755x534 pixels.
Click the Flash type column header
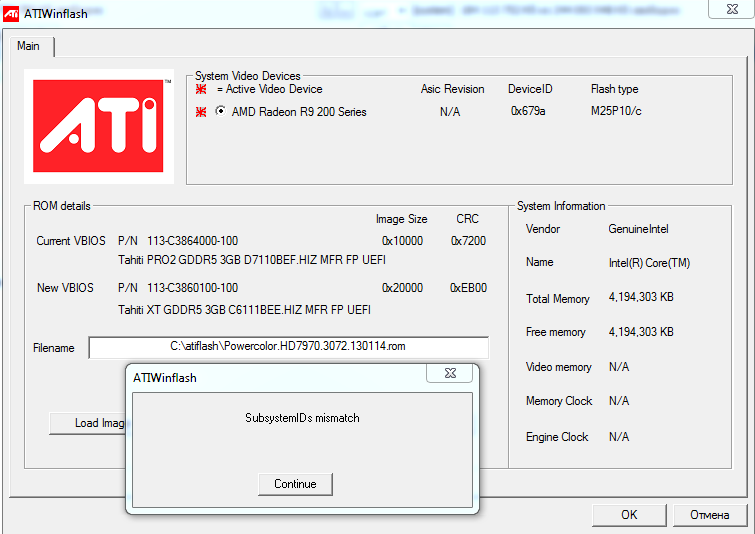[x=614, y=89]
